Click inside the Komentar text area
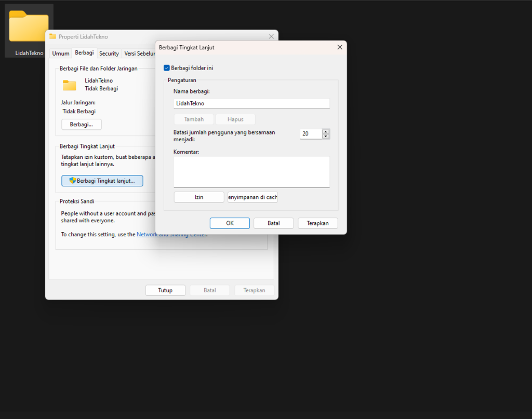 (x=251, y=172)
